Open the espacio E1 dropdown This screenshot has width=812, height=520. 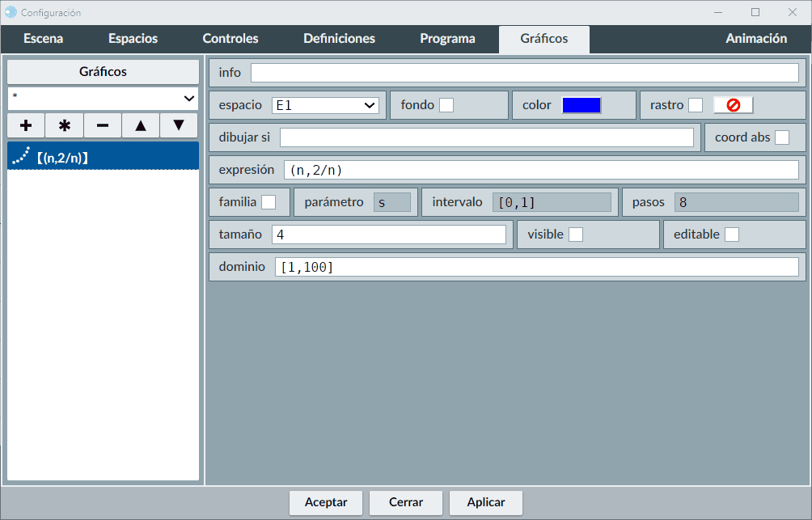(x=325, y=105)
